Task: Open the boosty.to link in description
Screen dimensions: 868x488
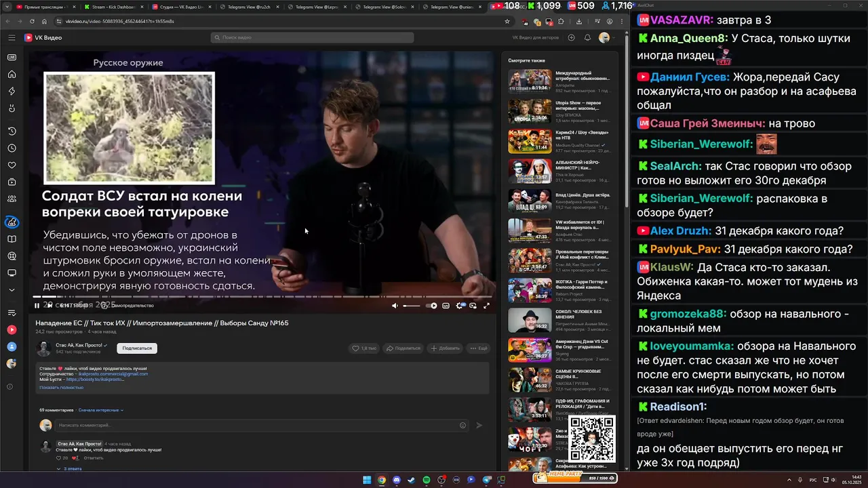Action: (95, 380)
